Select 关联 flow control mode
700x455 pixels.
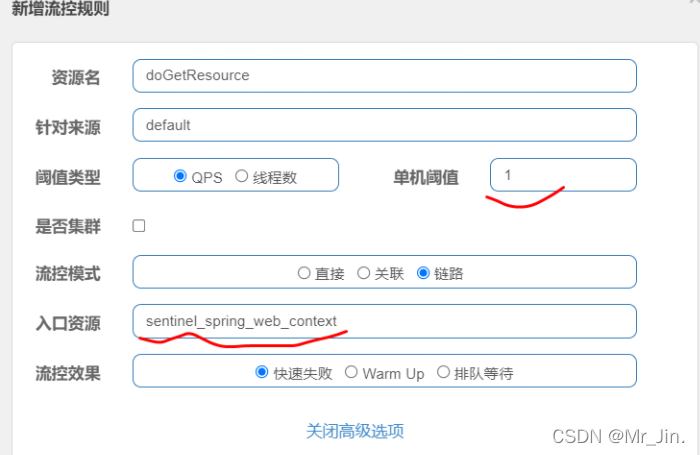[x=363, y=273]
